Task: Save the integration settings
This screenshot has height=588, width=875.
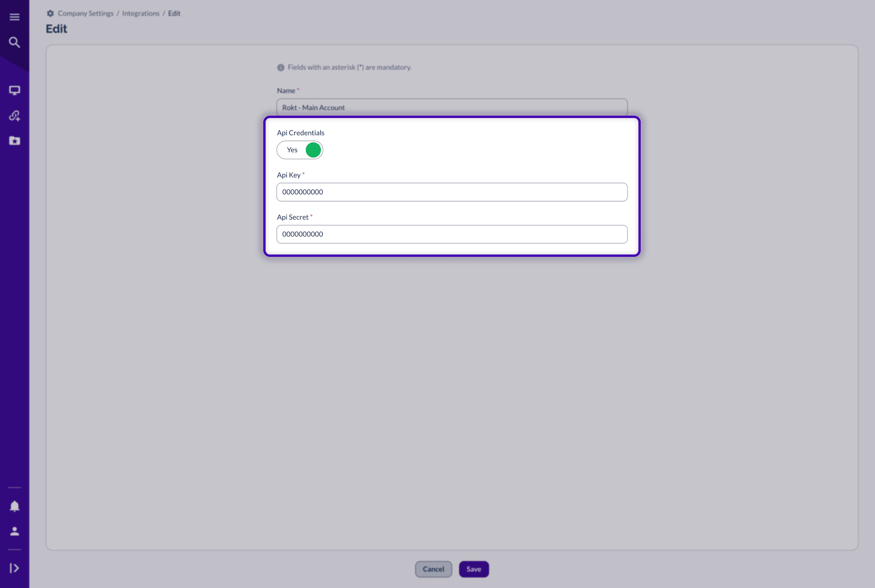Action: [474, 569]
